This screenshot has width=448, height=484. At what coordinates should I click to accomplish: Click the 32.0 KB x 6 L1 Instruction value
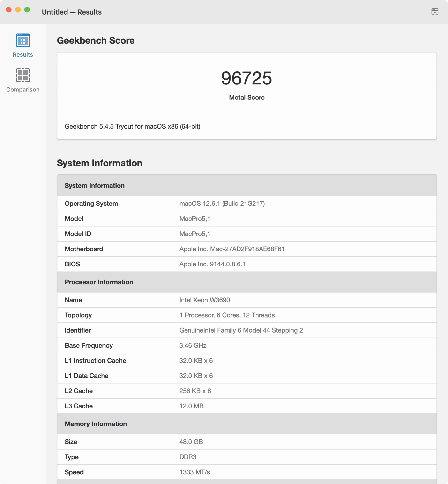click(x=196, y=361)
